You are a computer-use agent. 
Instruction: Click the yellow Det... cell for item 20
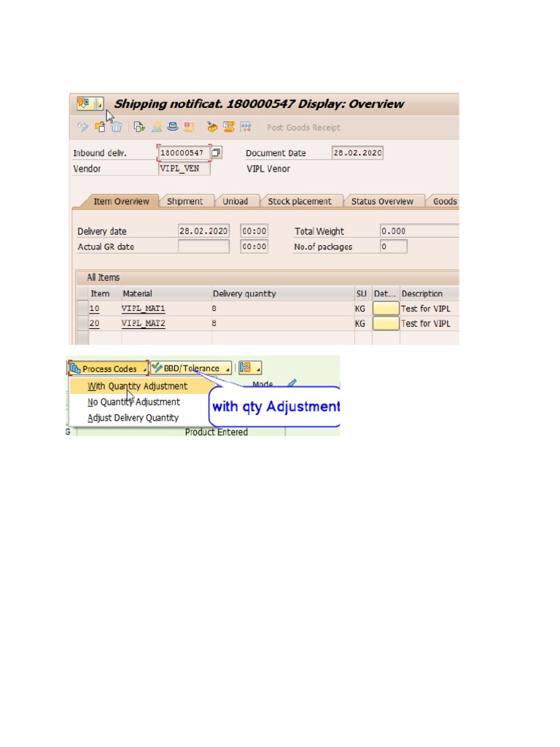pyautogui.click(x=386, y=323)
